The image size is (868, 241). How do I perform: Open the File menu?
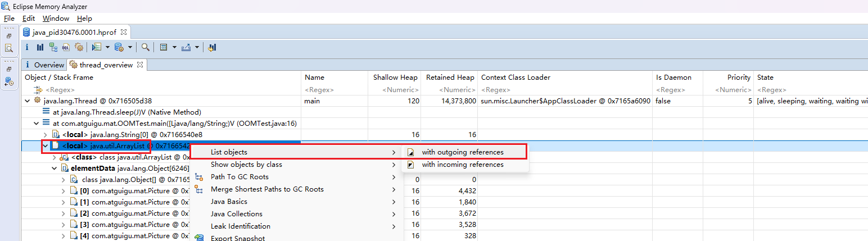(x=9, y=19)
